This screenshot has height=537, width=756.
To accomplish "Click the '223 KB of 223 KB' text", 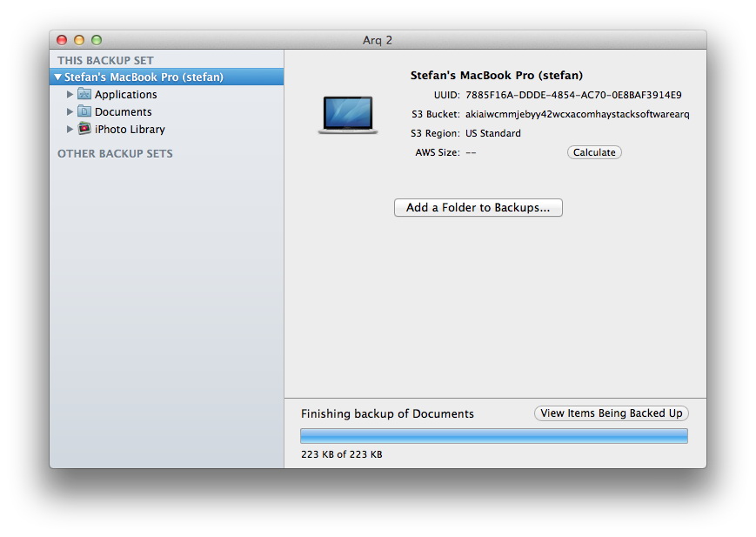I will [x=341, y=454].
